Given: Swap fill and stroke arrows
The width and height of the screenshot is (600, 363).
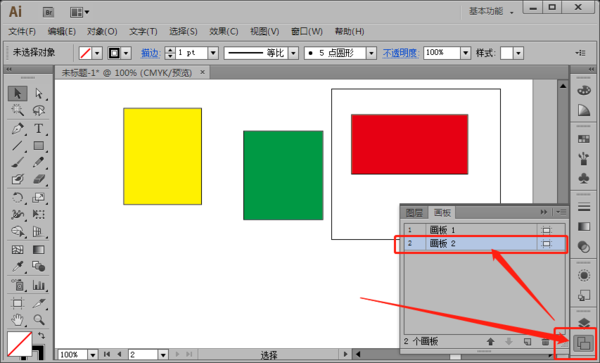Looking at the screenshot, I should coord(41,335).
